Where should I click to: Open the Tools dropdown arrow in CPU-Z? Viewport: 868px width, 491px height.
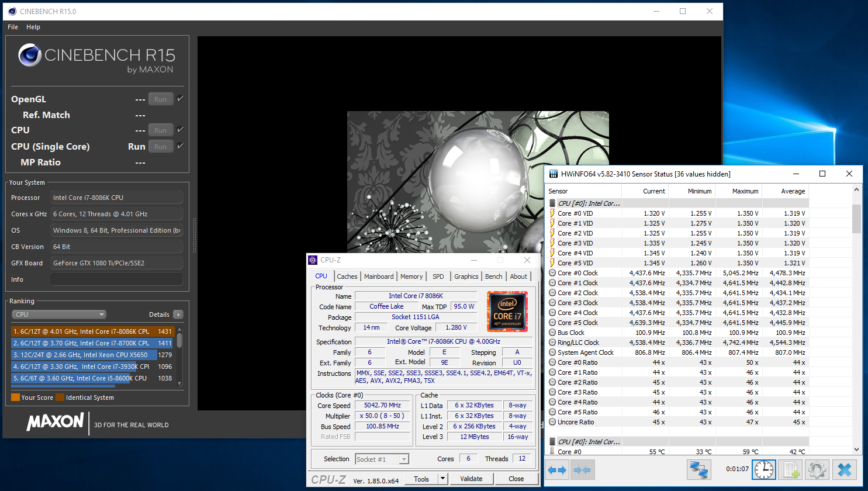[x=443, y=479]
